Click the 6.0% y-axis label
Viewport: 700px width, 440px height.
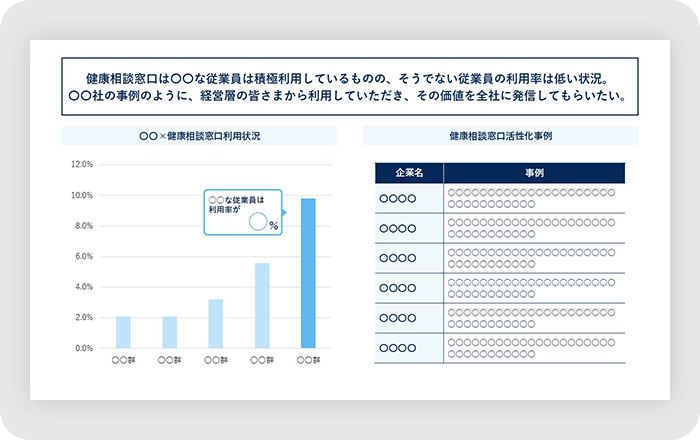coord(81,256)
